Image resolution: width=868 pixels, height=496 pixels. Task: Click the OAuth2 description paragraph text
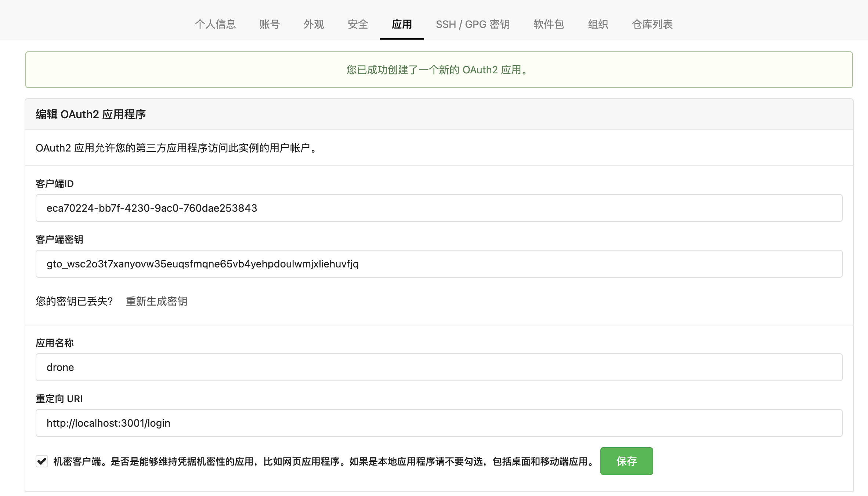pyautogui.click(x=176, y=148)
